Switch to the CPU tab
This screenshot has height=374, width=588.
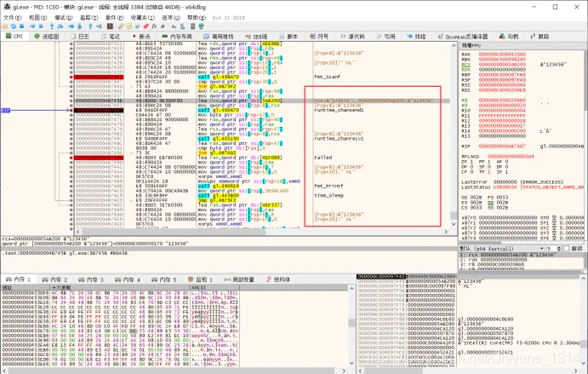point(14,37)
